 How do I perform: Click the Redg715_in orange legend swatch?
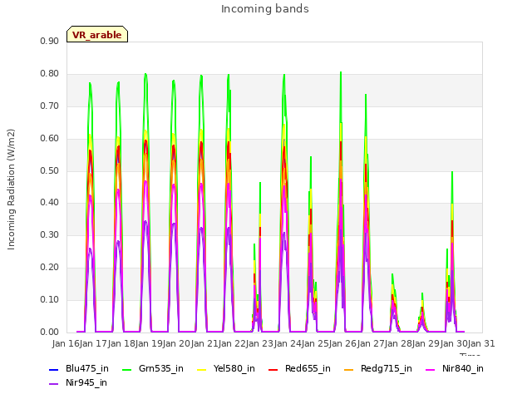(349, 369)
